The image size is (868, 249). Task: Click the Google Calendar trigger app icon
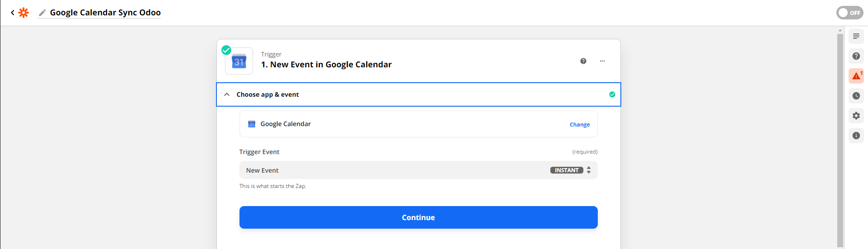point(239,61)
